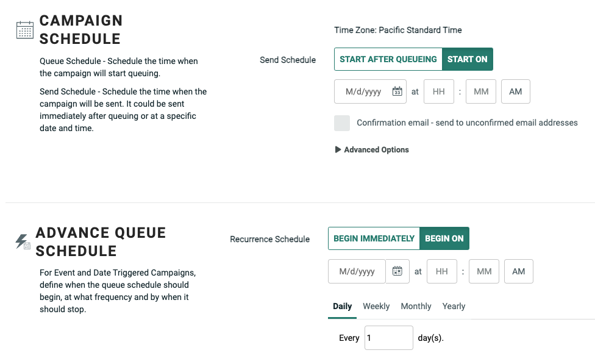Click the Every day(s) number field

coord(389,338)
